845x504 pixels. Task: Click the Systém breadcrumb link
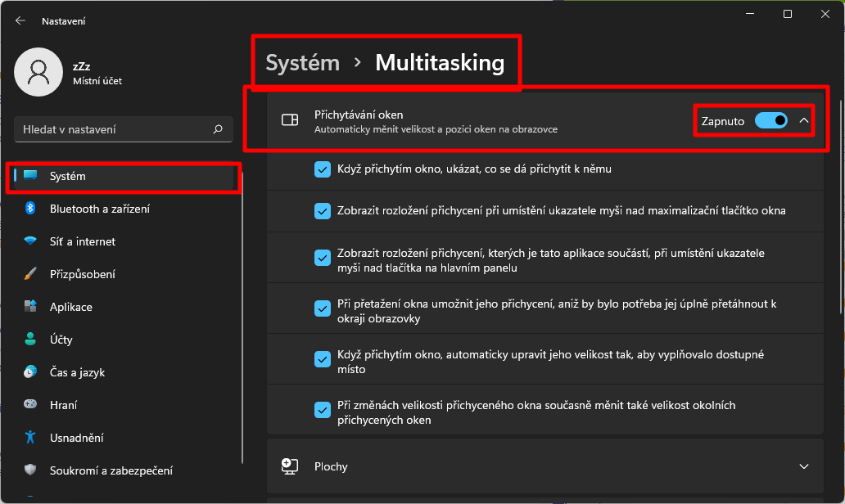pyautogui.click(x=302, y=63)
